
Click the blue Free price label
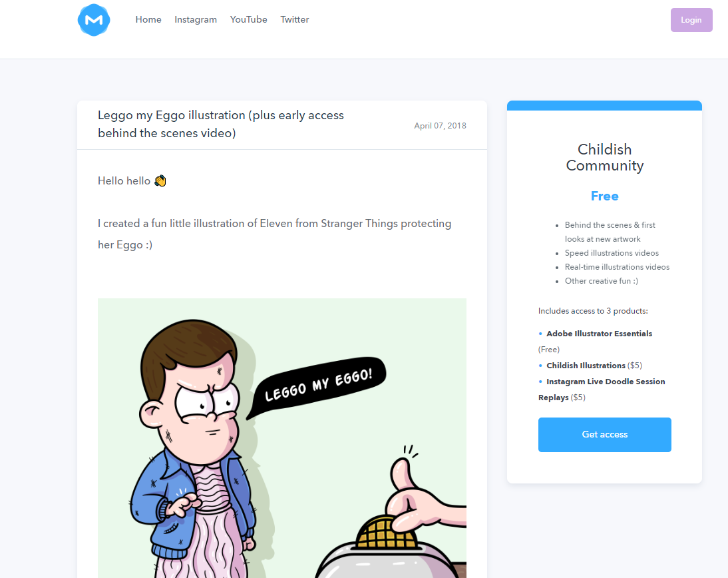tap(604, 196)
